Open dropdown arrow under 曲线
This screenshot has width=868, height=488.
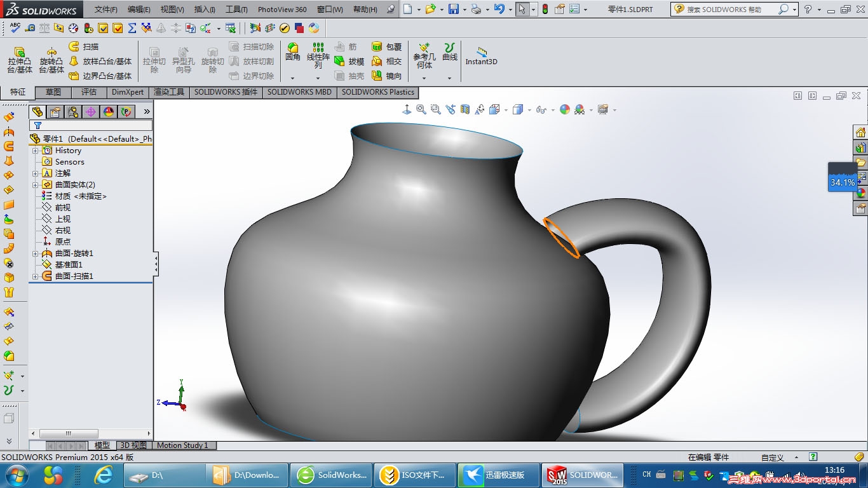pyautogui.click(x=449, y=79)
